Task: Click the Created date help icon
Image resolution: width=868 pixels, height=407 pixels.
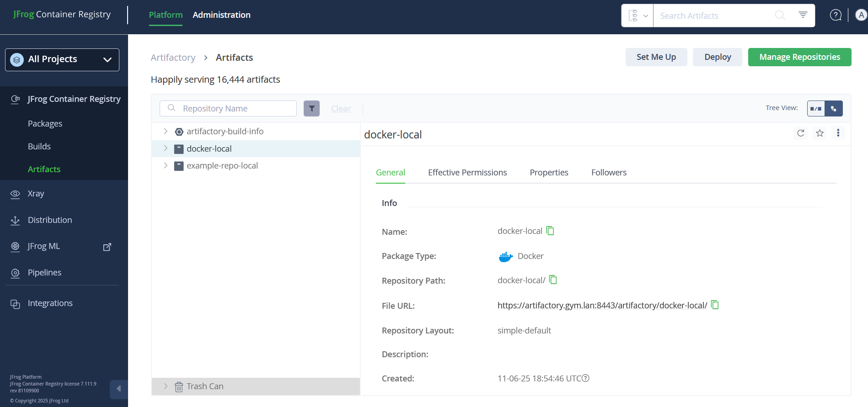Action: pyautogui.click(x=585, y=378)
